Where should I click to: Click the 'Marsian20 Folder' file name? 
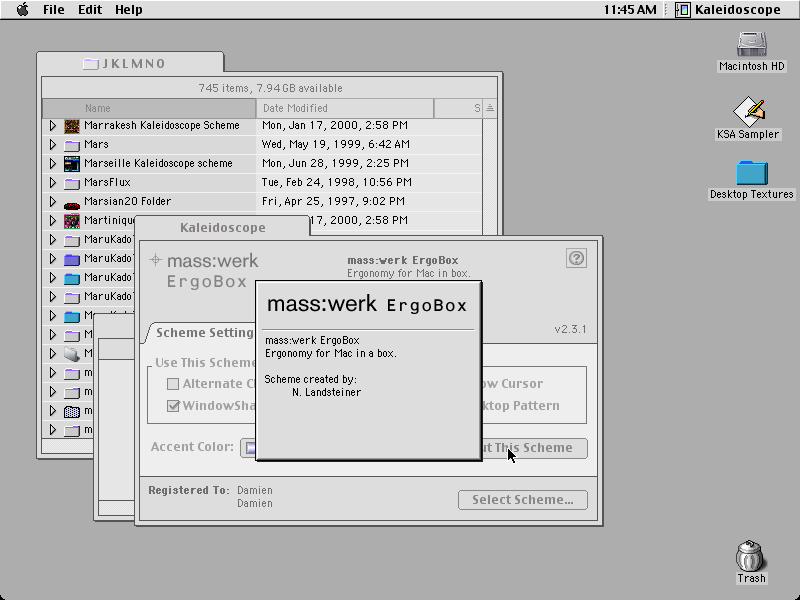point(128,202)
